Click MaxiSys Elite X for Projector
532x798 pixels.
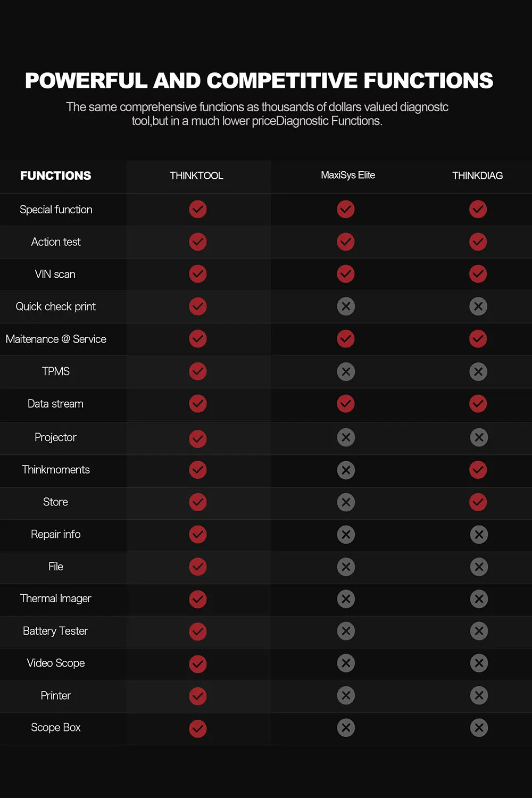[x=346, y=437]
